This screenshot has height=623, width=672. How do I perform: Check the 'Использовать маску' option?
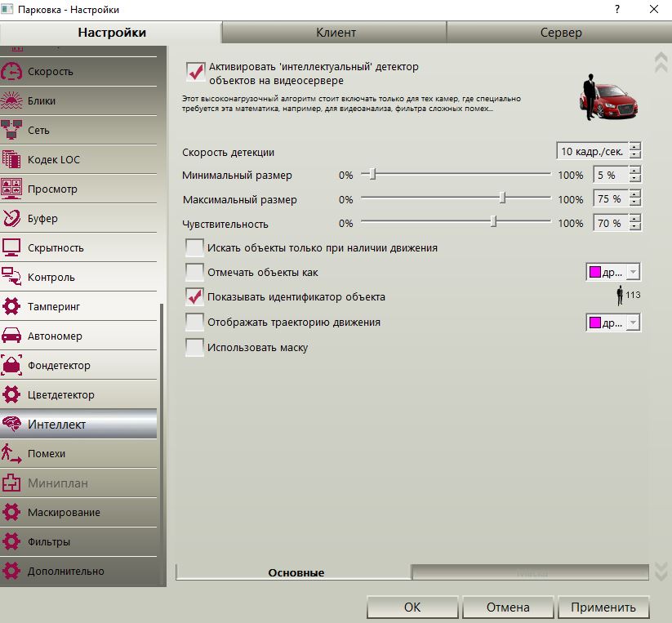click(x=194, y=347)
